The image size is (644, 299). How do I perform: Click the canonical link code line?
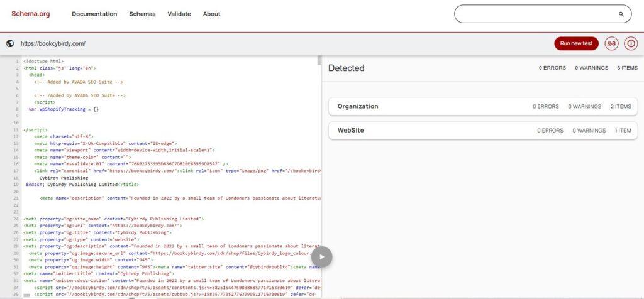(x=177, y=171)
